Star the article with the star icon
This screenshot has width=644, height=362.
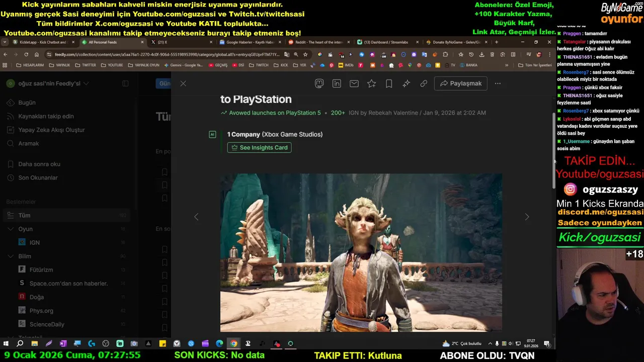[371, 83]
